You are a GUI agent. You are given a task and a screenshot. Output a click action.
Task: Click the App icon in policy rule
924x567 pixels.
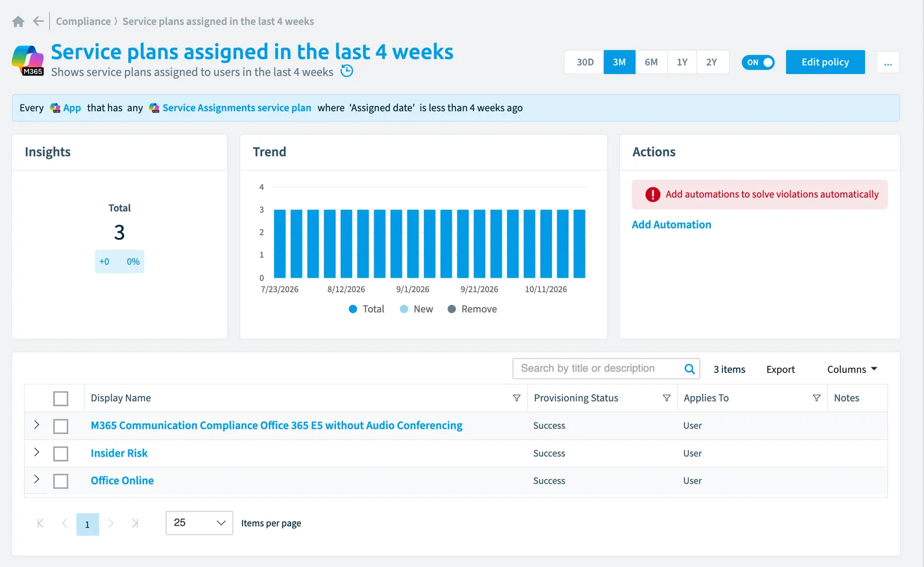tap(55, 108)
